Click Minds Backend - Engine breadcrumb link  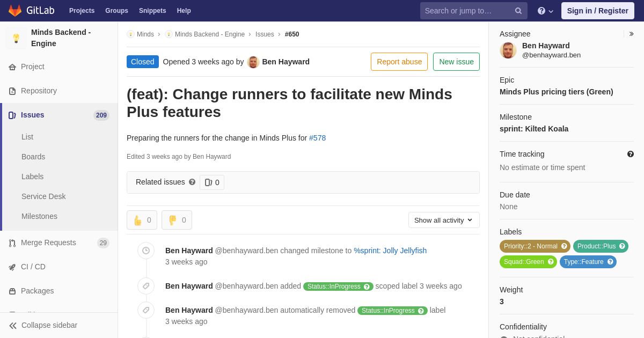tap(210, 34)
